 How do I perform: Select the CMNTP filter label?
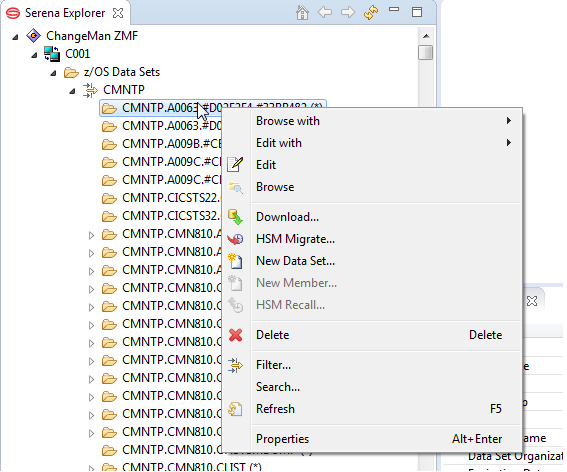tap(124, 90)
